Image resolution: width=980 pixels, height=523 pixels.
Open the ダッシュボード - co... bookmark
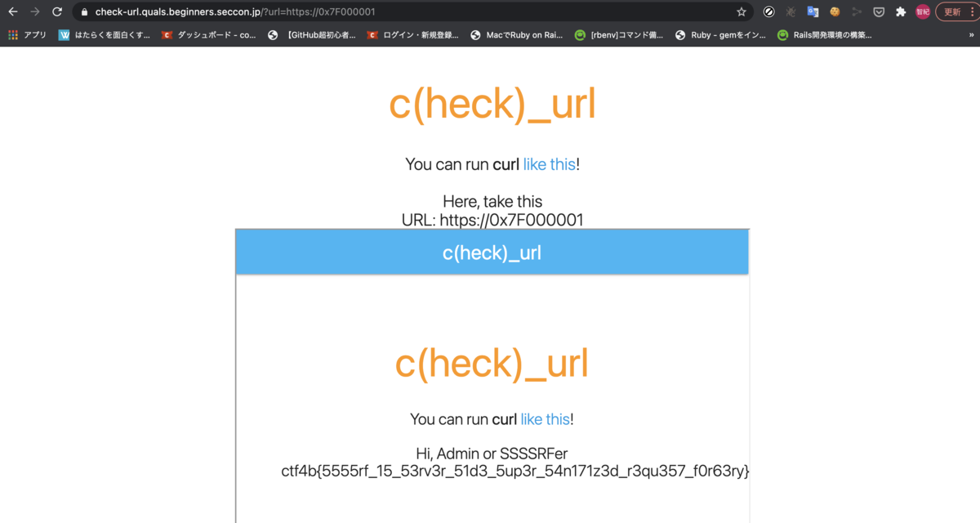(210, 35)
